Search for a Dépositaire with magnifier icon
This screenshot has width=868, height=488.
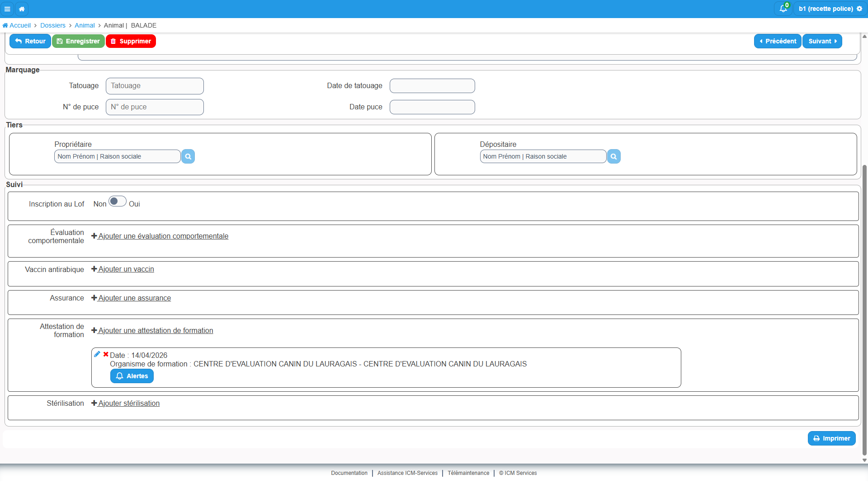[613, 156]
